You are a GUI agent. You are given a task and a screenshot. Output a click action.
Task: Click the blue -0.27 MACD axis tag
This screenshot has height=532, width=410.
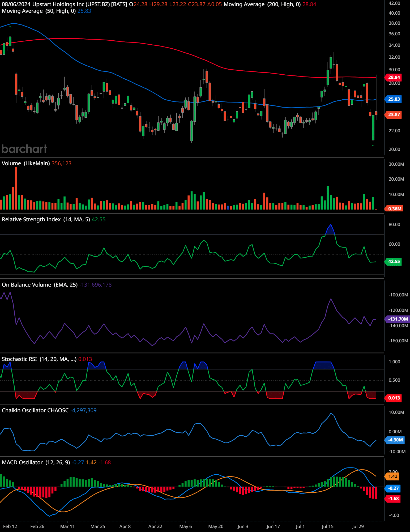click(393, 488)
